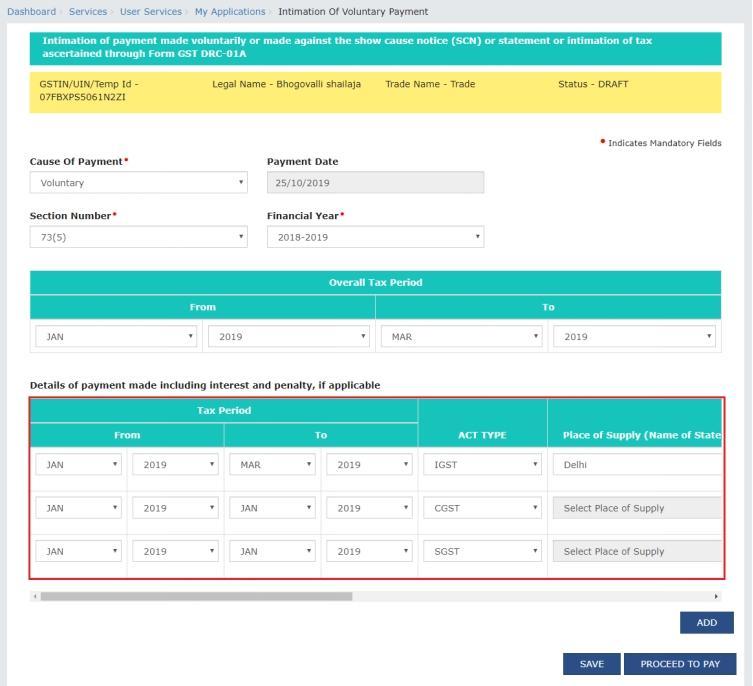753x686 pixels.
Task: Open To year dropdown in SGST row
Action: tap(369, 551)
